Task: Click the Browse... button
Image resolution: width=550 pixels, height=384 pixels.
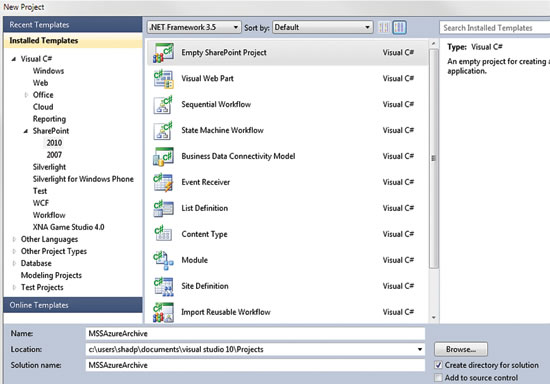Action: 461,349
